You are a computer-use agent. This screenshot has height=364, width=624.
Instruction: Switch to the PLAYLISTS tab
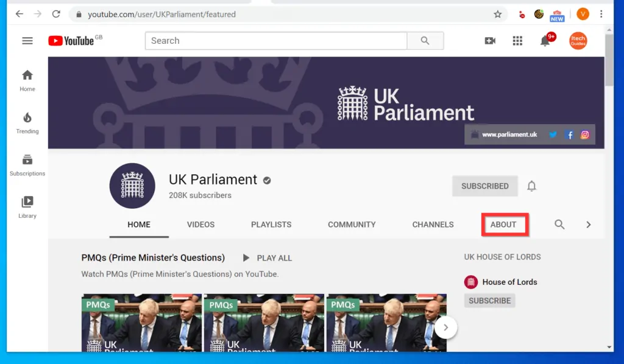pyautogui.click(x=271, y=225)
